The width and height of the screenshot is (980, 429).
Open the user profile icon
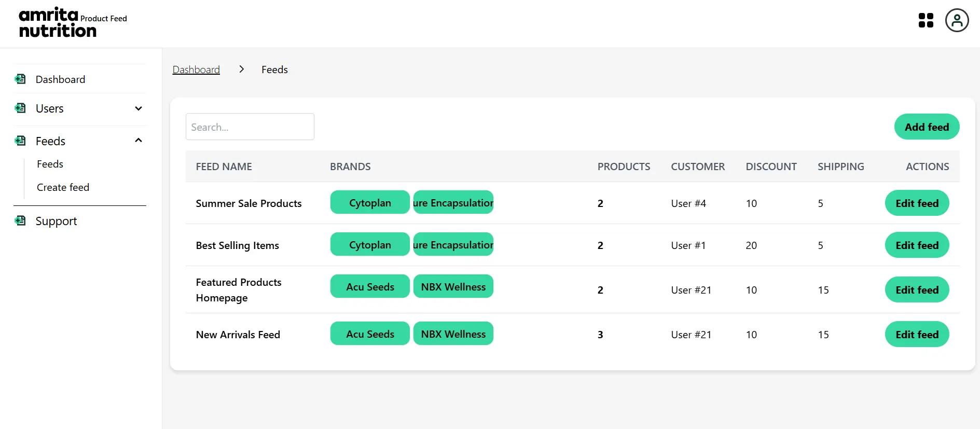(x=957, y=21)
